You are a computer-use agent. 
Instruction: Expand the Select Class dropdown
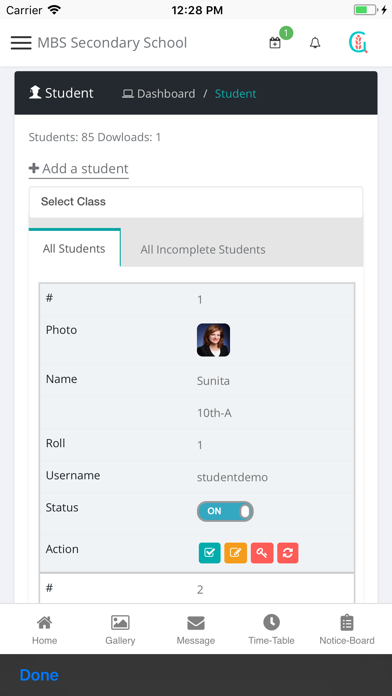pyautogui.click(x=196, y=202)
